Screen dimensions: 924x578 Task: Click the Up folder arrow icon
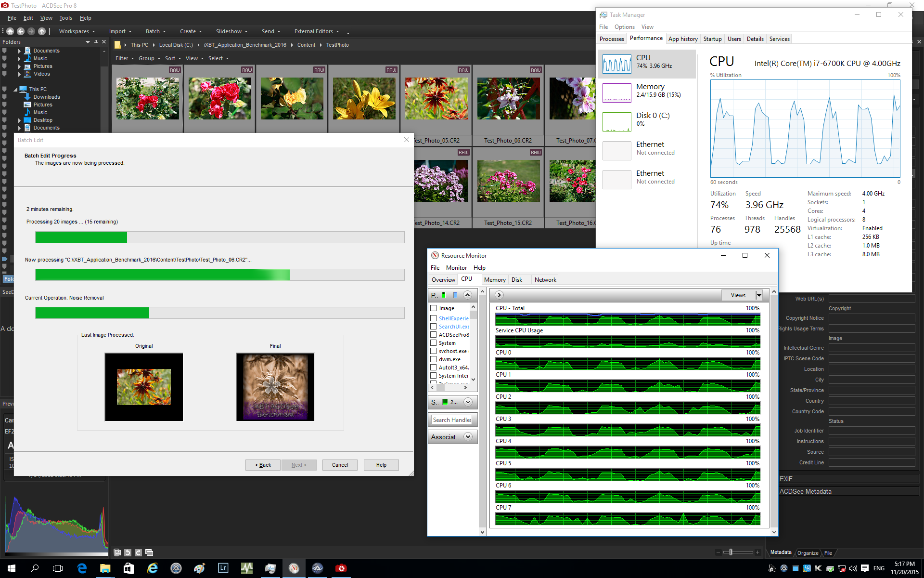click(42, 31)
